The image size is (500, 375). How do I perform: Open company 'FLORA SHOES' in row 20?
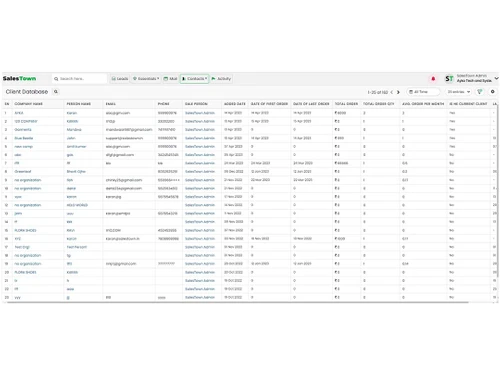pos(25,272)
